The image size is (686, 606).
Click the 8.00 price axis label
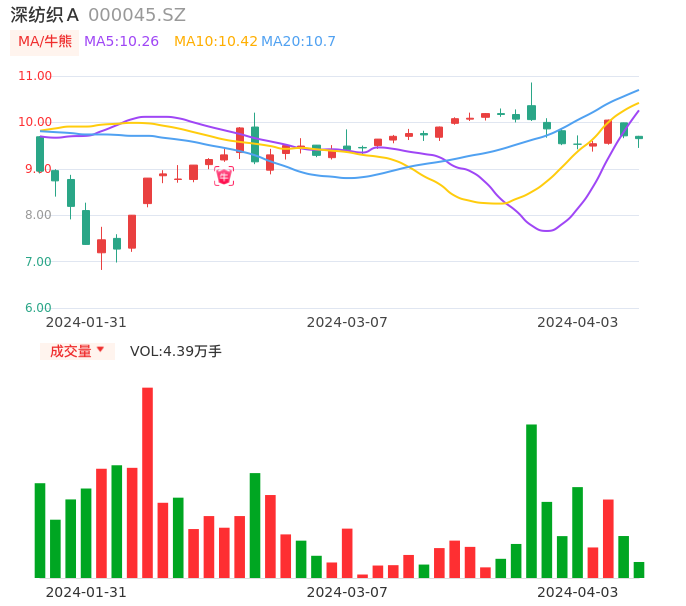[38, 215]
